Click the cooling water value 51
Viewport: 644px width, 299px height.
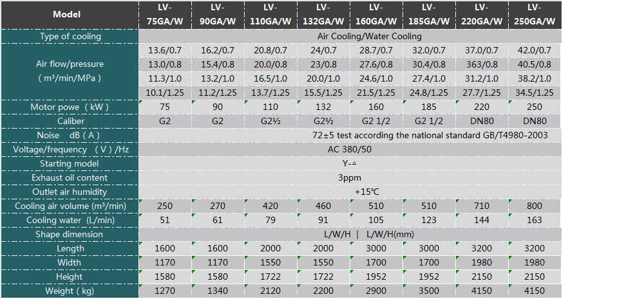click(165, 221)
